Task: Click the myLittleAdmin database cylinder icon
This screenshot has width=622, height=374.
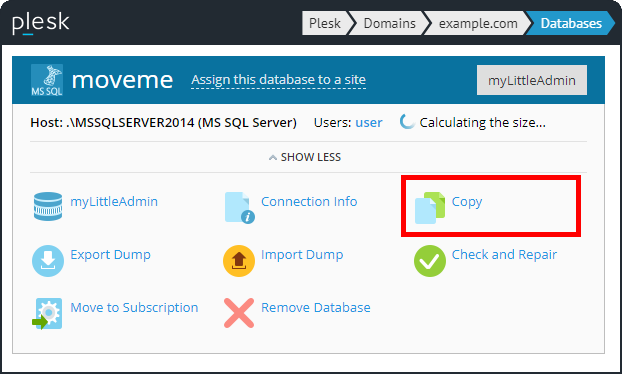Action: click(48, 206)
